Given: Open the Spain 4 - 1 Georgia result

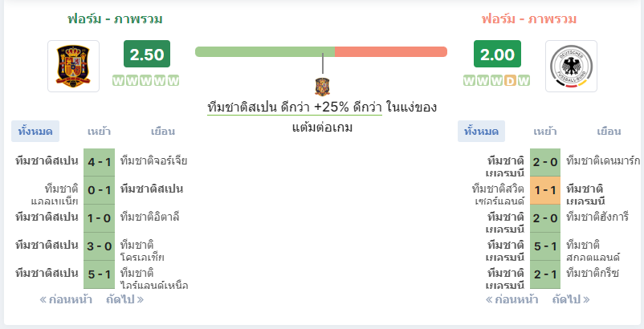Looking at the screenshot, I should click(x=100, y=162).
